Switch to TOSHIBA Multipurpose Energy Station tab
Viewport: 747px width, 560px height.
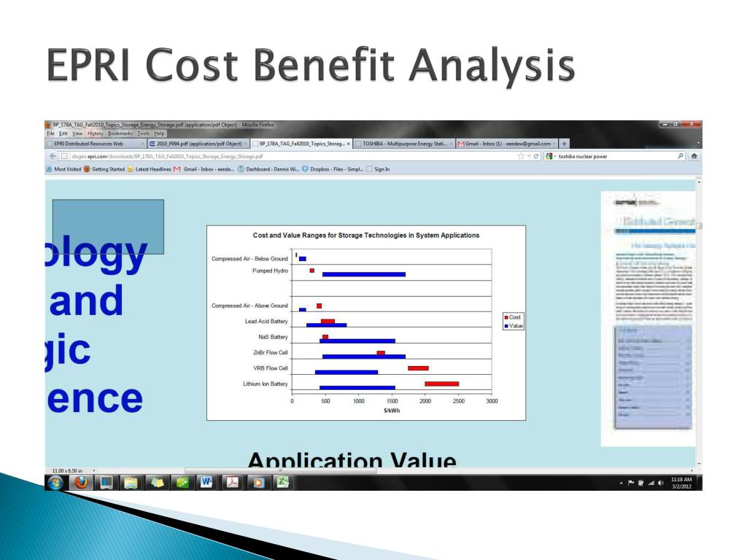[404, 144]
